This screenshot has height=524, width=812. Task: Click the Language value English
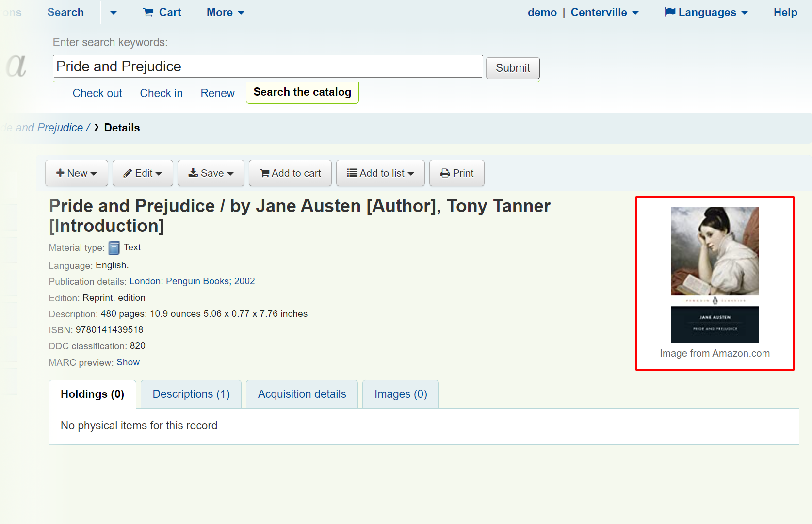[112, 265]
